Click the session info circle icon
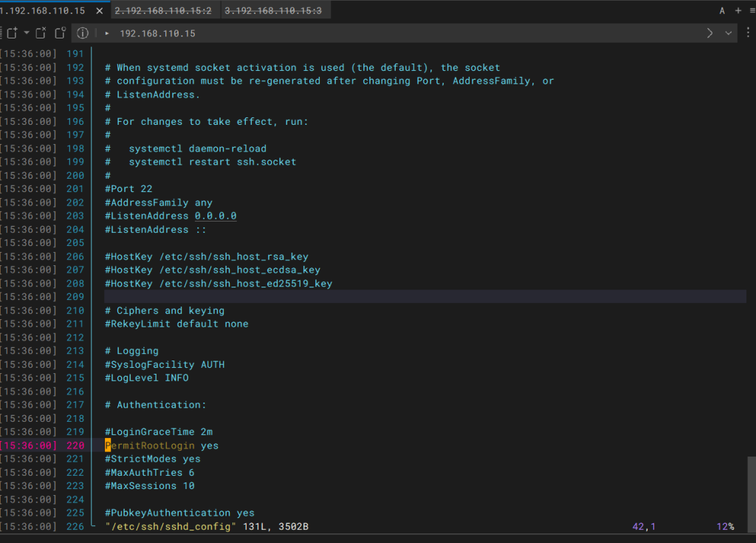The height and width of the screenshot is (543, 756). 83,33
